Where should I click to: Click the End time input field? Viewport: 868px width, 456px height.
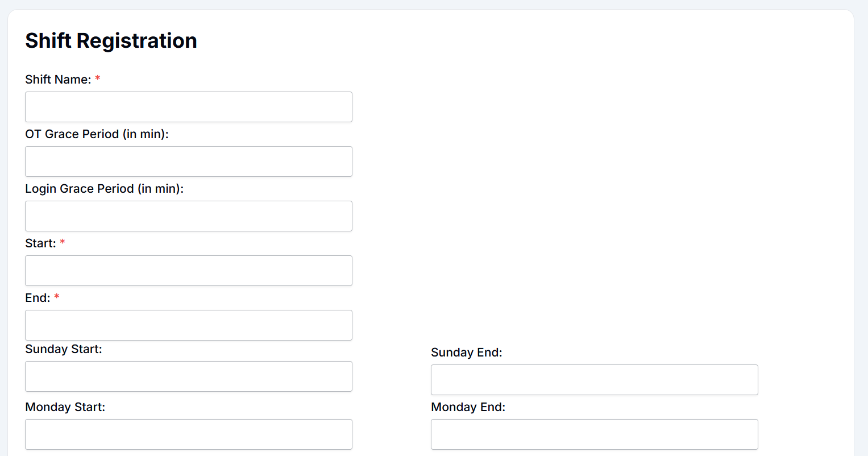coord(188,325)
